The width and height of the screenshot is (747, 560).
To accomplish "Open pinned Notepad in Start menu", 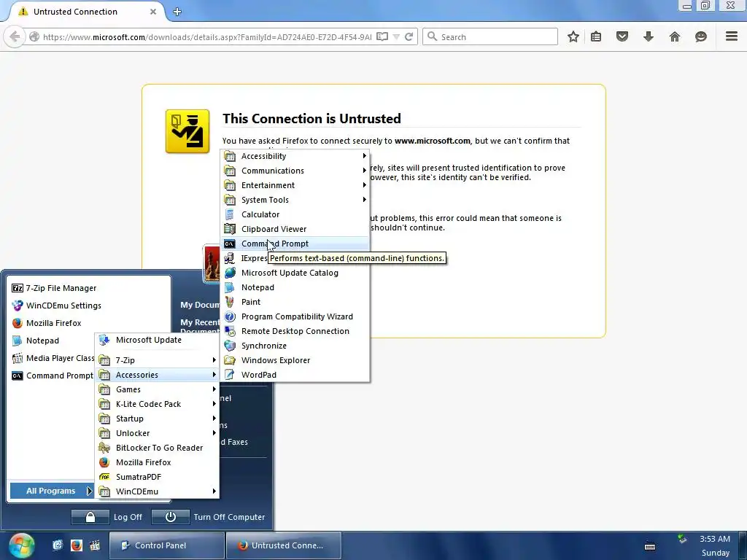I will point(53,341).
